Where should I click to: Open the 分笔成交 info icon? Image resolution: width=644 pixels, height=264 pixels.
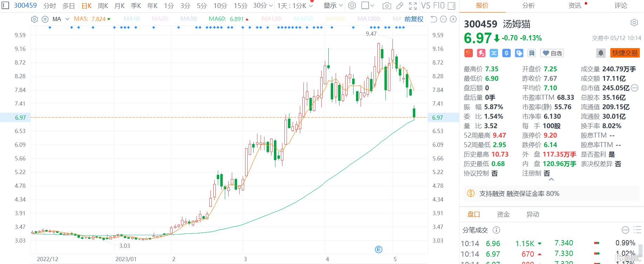(496, 230)
